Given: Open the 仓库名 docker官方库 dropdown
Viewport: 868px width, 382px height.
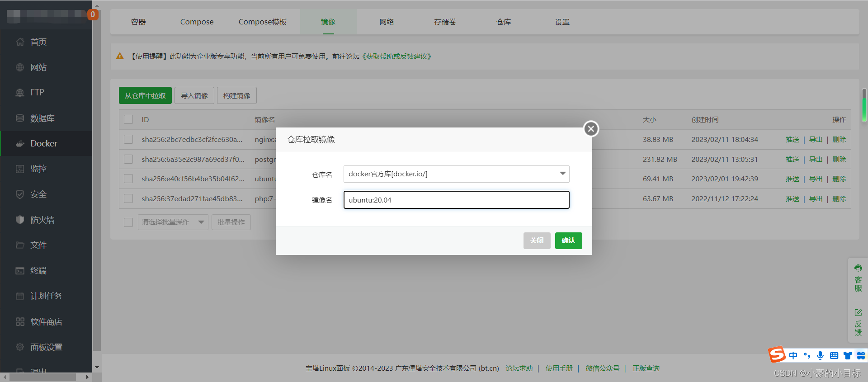Looking at the screenshot, I should pyautogui.click(x=456, y=174).
